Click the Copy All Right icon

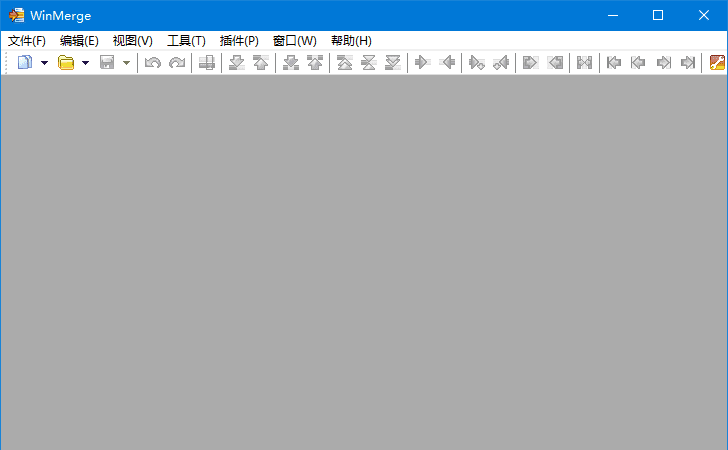(x=530, y=62)
